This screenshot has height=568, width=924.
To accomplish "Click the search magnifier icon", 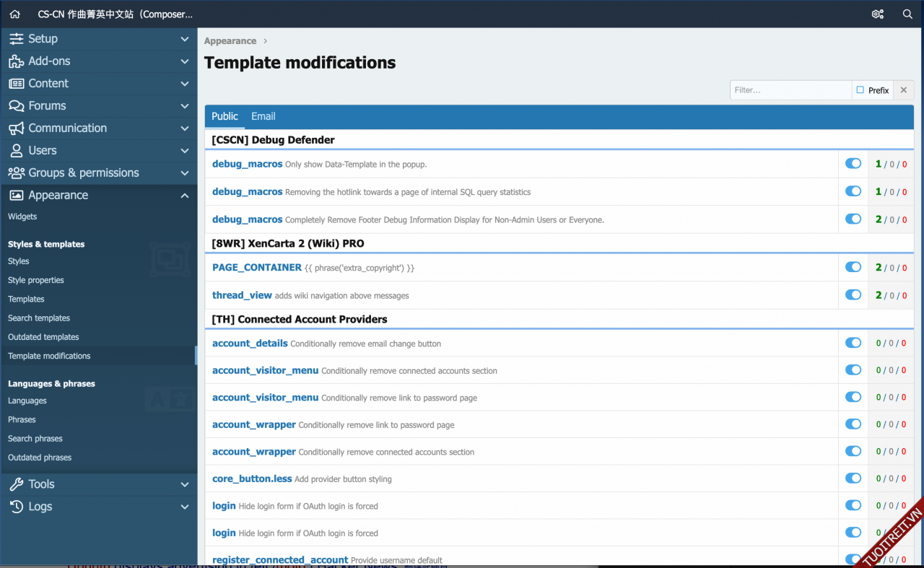I will tap(907, 14).
